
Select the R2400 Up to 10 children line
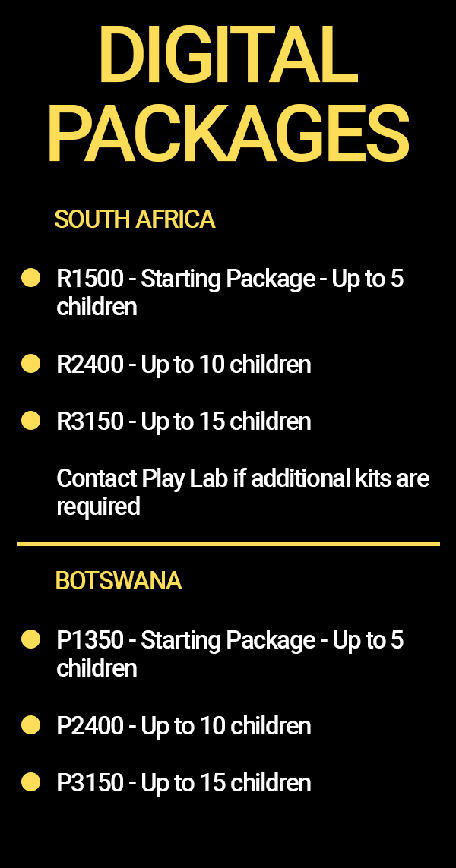[184, 365]
